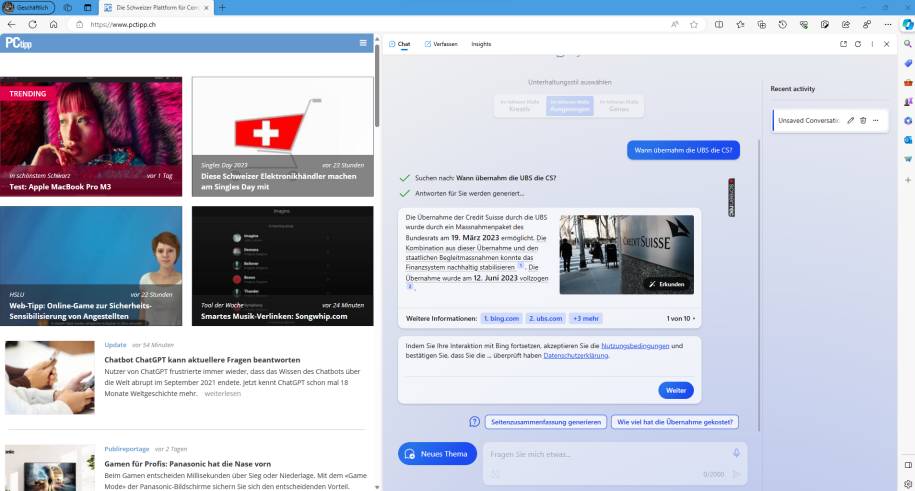The width and height of the screenshot is (915, 491).
Task: Select the Kreativ conversation style
Action: coord(520,106)
